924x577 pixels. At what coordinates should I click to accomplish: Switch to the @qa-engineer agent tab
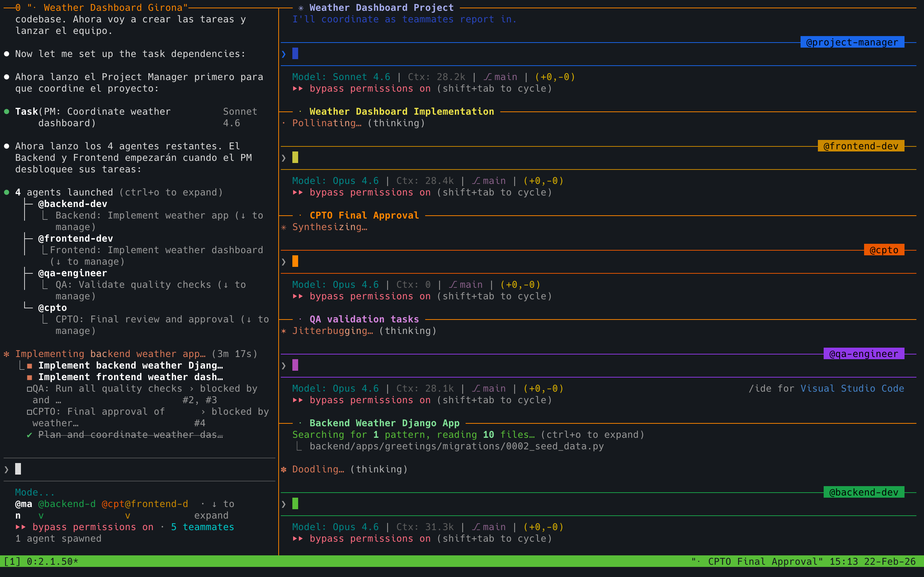pyautogui.click(x=864, y=354)
